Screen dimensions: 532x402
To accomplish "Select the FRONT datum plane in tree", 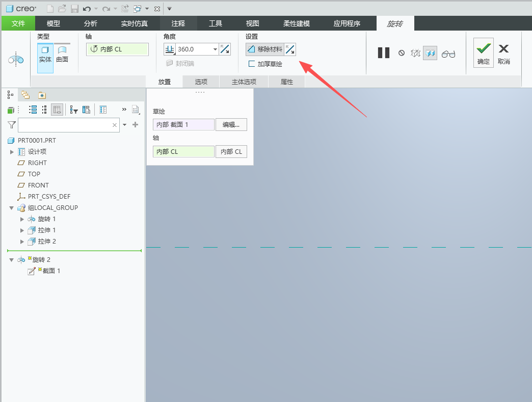I will coord(38,185).
